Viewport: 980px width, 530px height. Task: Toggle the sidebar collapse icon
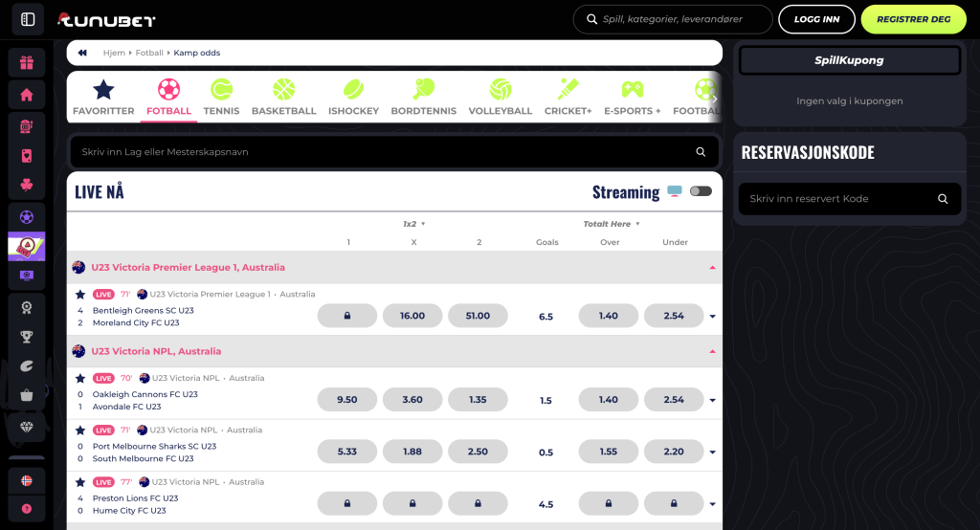pyautogui.click(x=28, y=19)
